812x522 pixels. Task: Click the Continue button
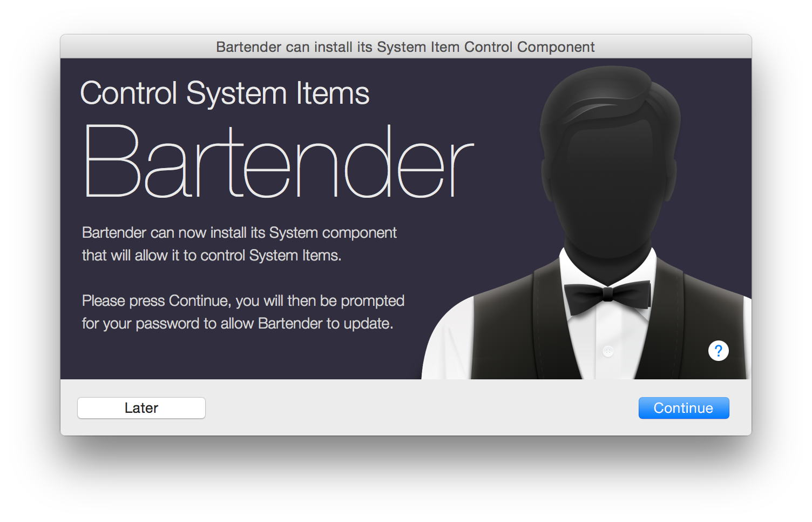coord(684,408)
